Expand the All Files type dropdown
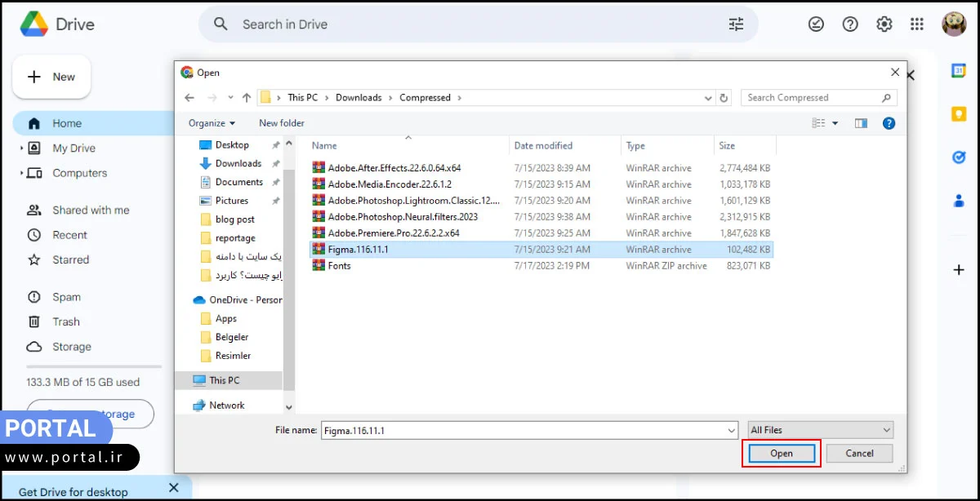Viewport: 980px width, 501px height. click(888, 429)
